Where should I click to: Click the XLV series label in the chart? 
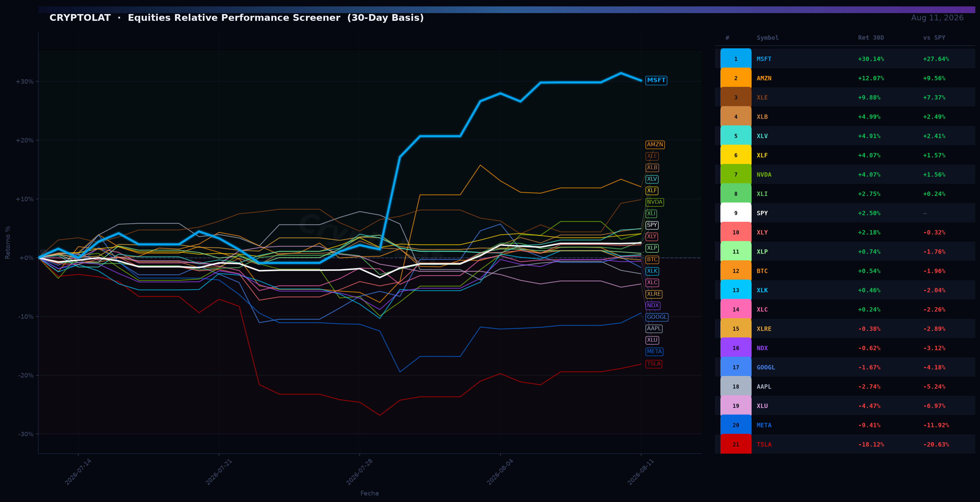(652, 179)
